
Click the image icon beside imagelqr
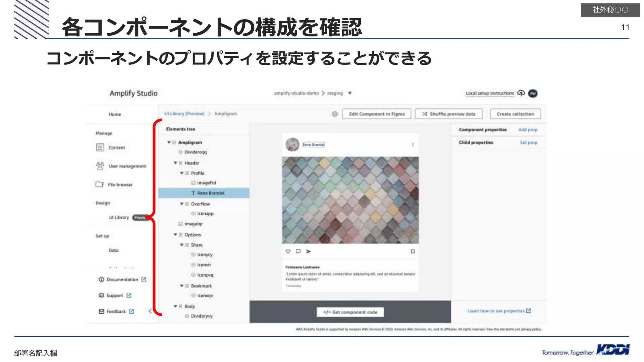click(180, 224)
